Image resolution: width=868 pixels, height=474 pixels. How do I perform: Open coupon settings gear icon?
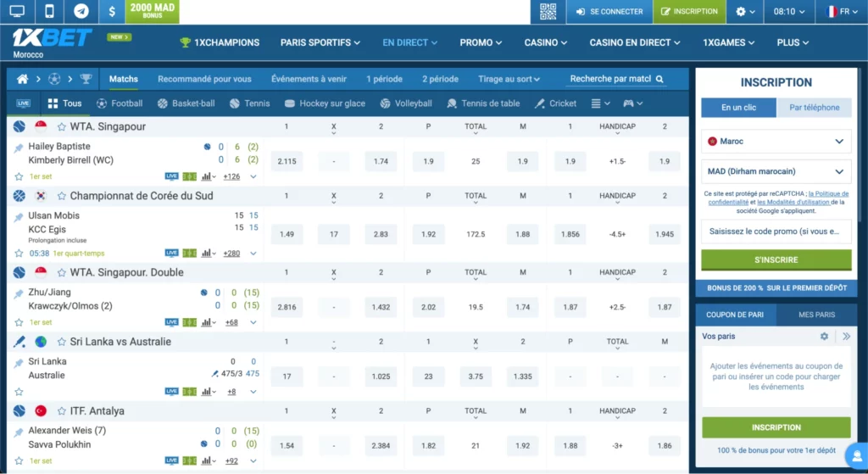coord(824,336)
